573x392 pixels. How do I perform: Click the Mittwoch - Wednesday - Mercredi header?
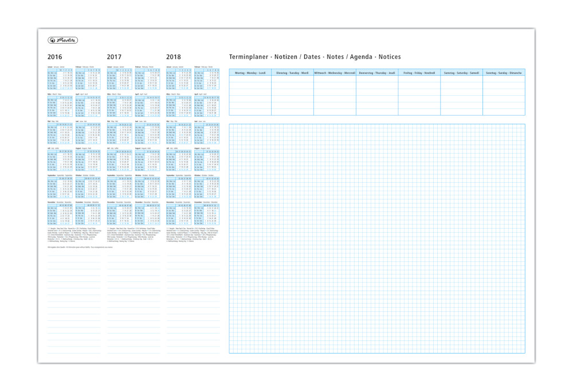coord(335,73)
